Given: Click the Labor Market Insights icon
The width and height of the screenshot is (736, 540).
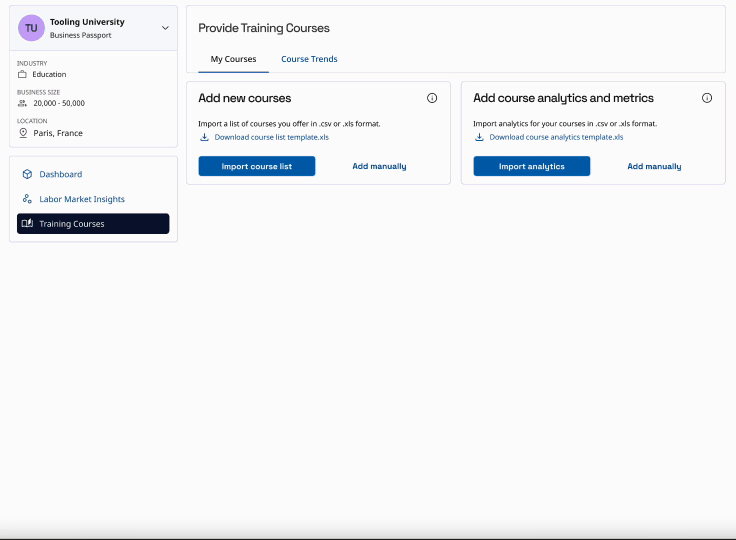Looking at the screenshot, I should (x=27, y=199).
